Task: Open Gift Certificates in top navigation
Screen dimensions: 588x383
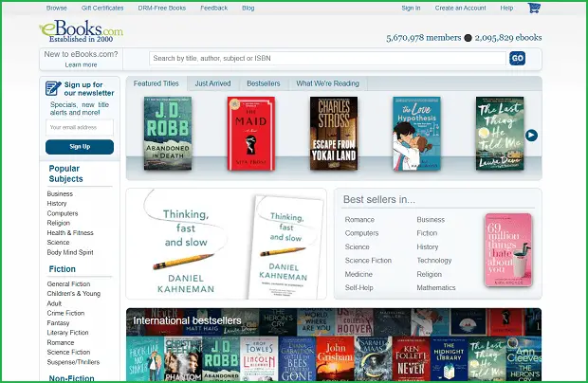Action: pyautogui.click(x=102, y=8)
